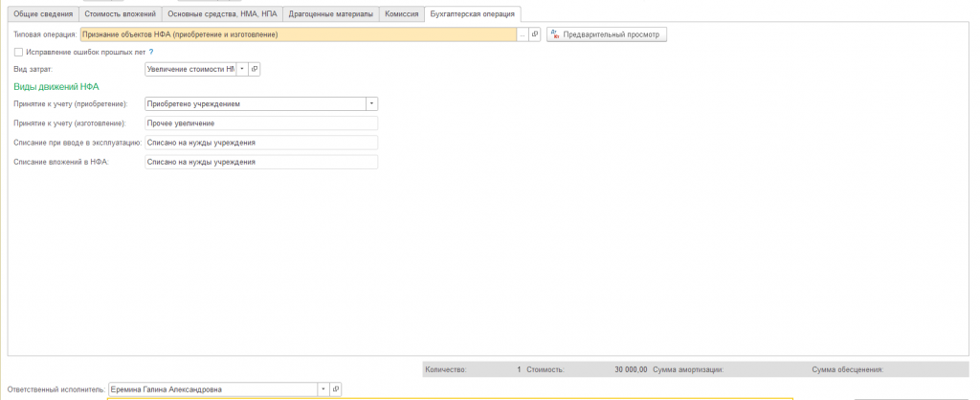The height and width of the screenshot is (400, 980).
Task: Open the Типовая операция linked record icon
Action: tap(534, 35)
